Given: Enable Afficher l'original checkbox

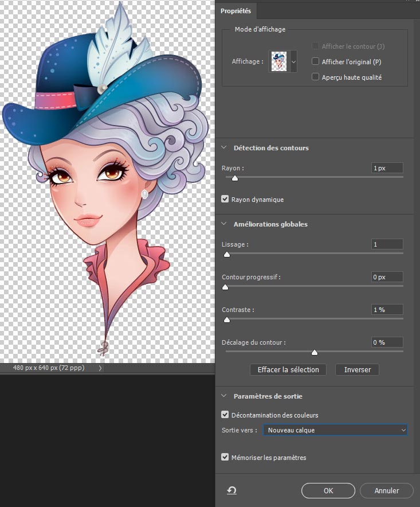Looking at the screenshot, I should (x=315, y=61).
